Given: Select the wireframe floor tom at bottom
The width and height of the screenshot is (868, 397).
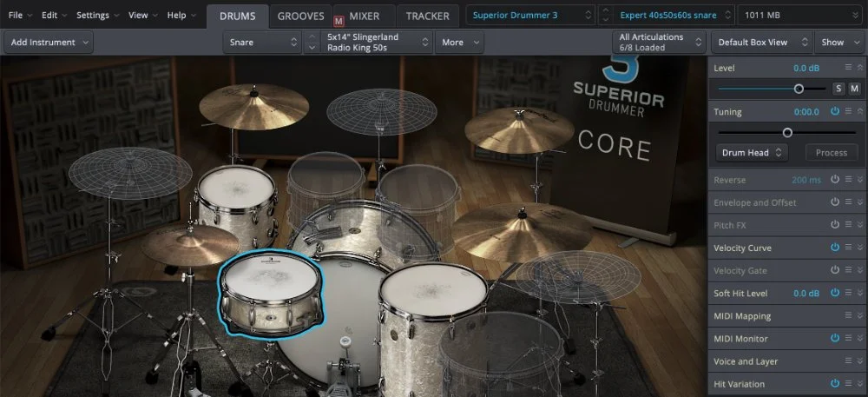Looking at the screenshot, I should click(x=501, y=354).
